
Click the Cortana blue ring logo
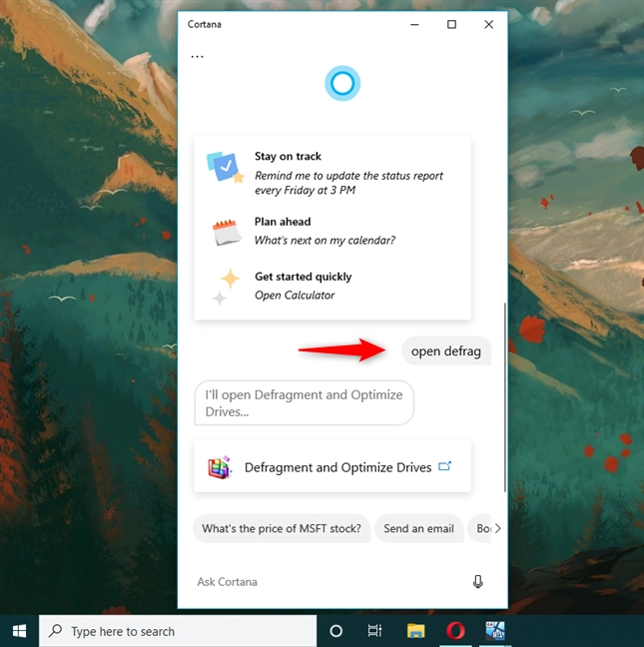[342, 83]
